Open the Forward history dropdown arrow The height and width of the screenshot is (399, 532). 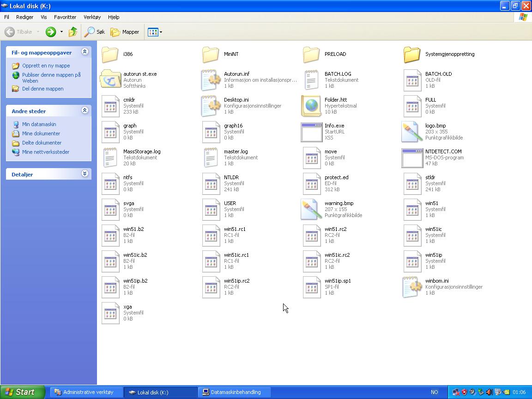point(61,32)
